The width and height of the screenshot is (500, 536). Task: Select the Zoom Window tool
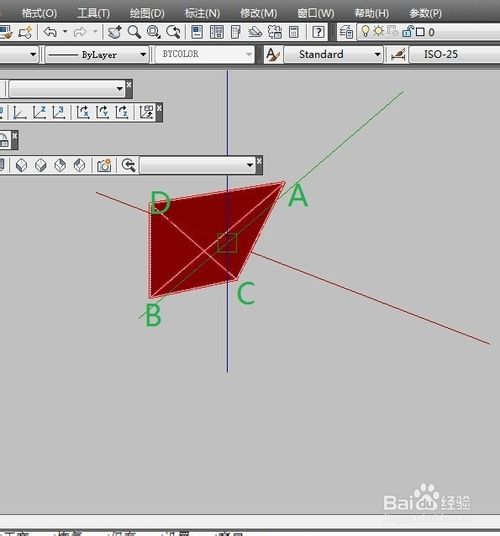tap(153, 32)
